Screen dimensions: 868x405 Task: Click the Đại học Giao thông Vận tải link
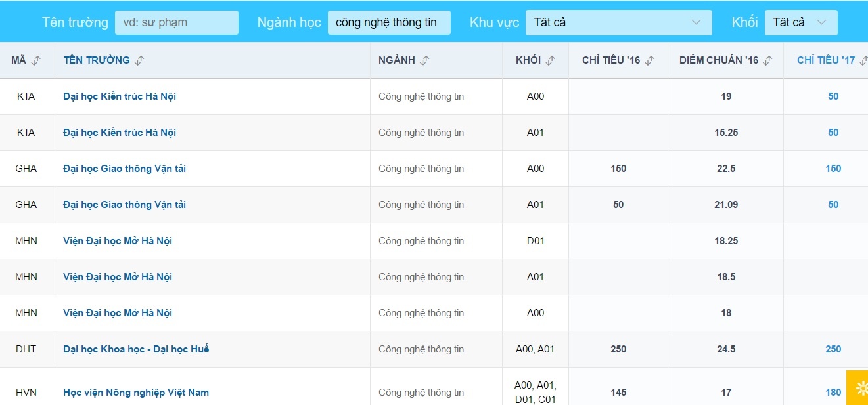(x=124, y=168)
